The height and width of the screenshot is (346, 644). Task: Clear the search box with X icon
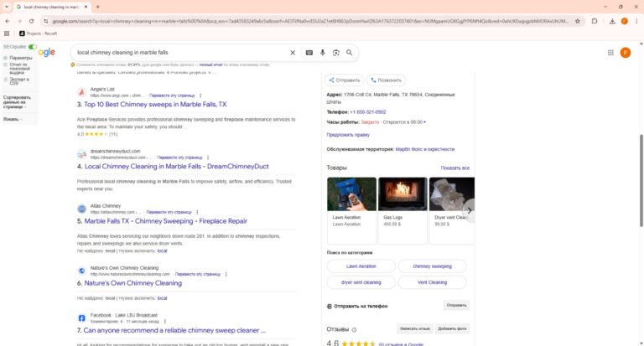click(x=293, y=53)
